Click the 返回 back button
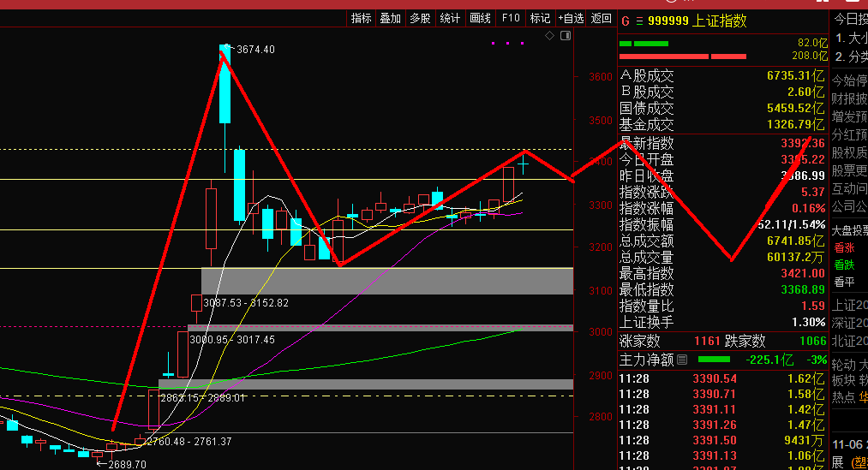This screenshot has height=470, width=868. click(x=602, y=18)
